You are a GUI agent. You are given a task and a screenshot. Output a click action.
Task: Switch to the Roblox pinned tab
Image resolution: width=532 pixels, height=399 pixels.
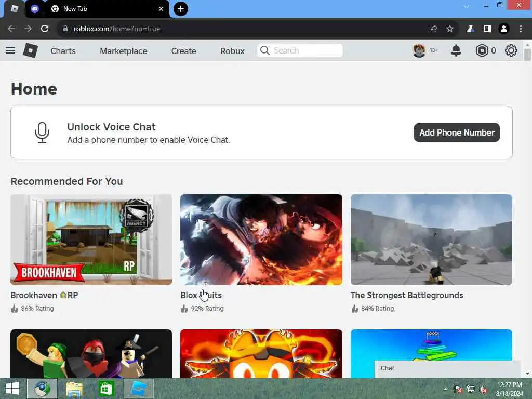pyautogui.click(x=14, y=9)
